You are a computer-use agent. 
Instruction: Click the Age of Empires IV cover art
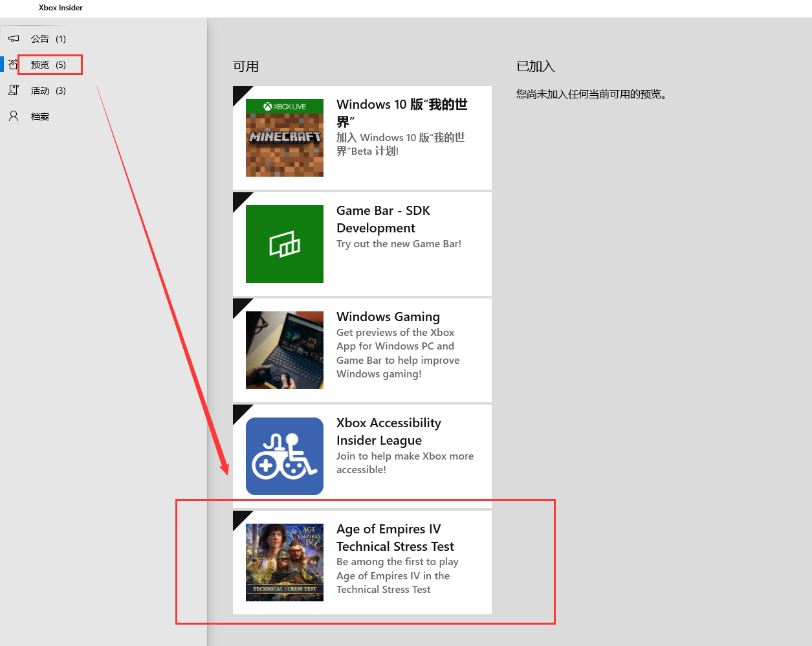coord(285,562)
